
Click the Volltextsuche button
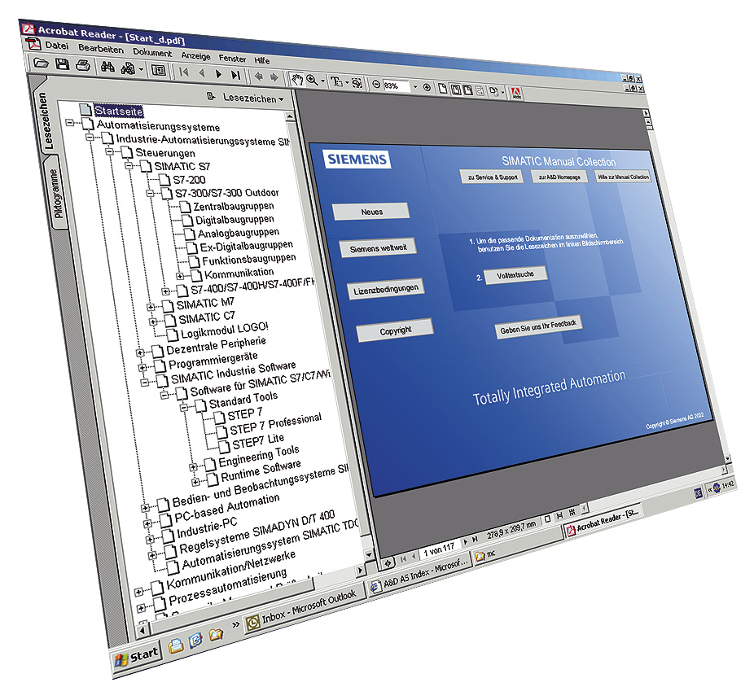pyautogui.click(x=515, y=275)
